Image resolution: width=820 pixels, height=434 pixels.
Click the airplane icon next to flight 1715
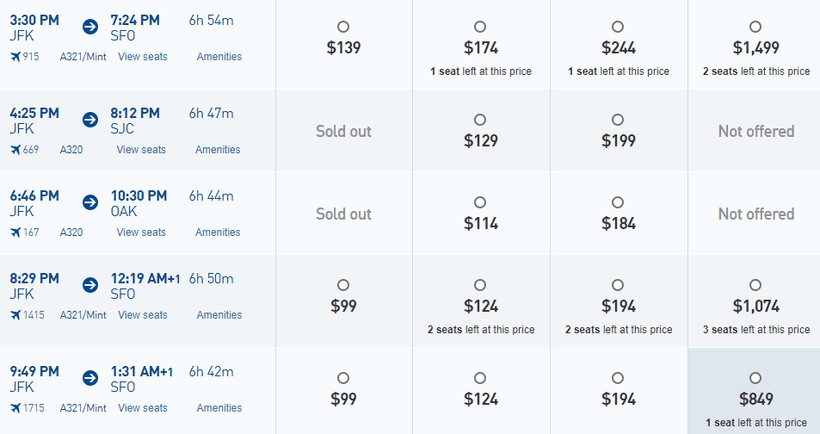coord(15,408)
